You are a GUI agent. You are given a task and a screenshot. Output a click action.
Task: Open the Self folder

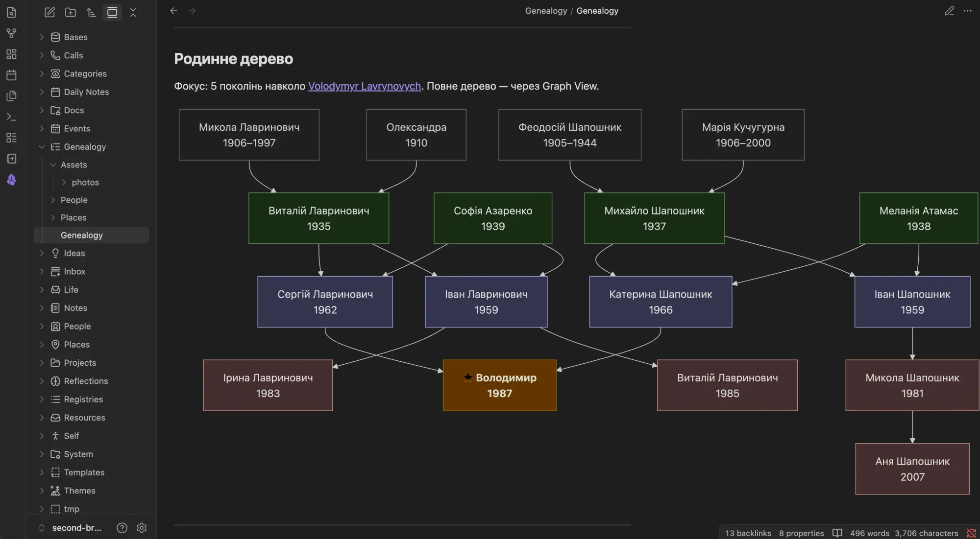91,436
